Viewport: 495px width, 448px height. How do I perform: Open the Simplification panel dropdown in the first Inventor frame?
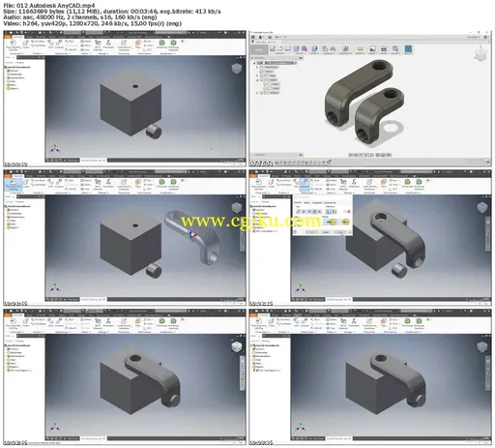point(167,53)
